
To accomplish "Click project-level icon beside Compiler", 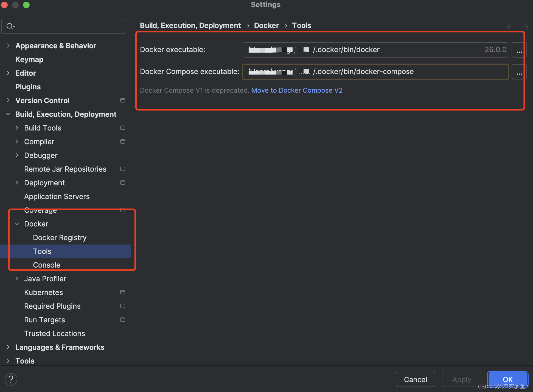I will (123, 141).
